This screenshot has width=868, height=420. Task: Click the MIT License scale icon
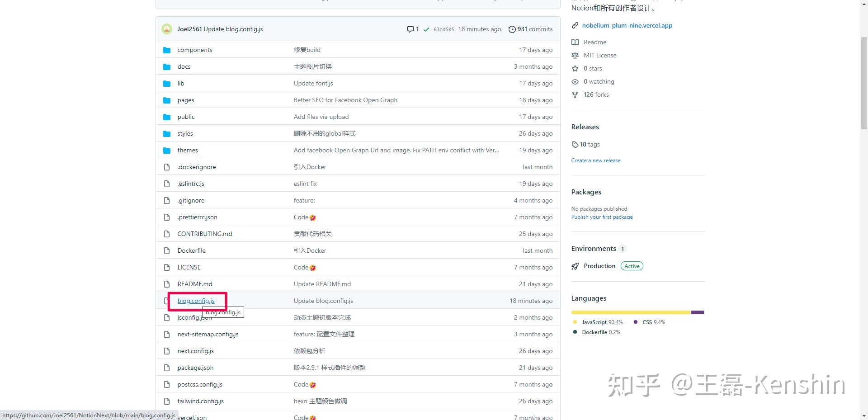click(x=575, y=55)
